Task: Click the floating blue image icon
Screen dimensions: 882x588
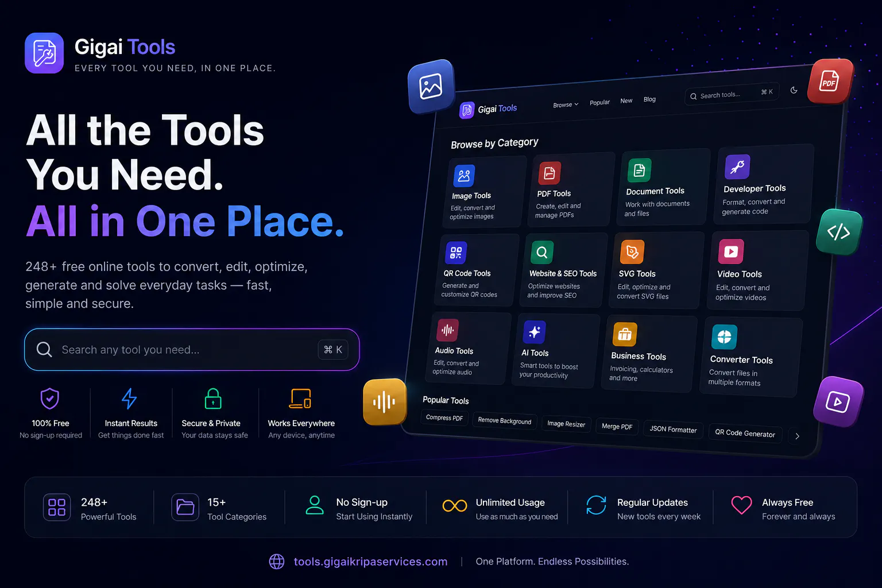Action: (x=431, y=87)
